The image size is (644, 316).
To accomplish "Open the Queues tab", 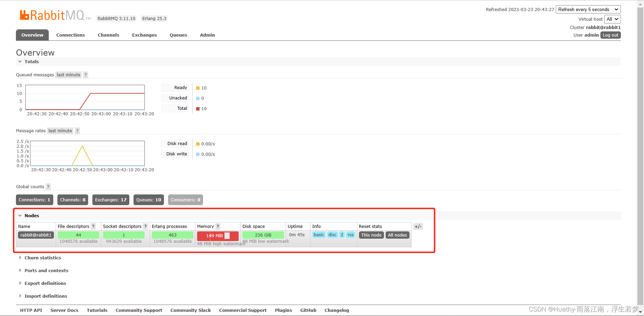I will click(178, 35).
